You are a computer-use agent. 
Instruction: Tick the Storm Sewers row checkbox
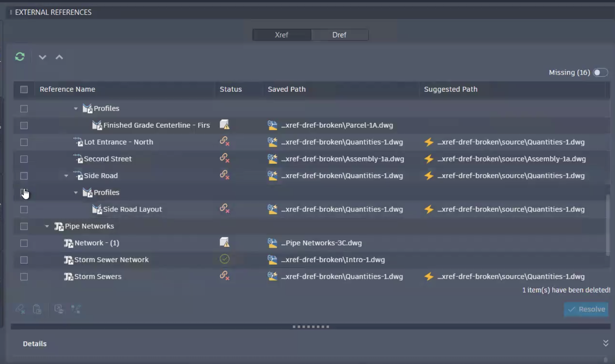click(24, 277)
